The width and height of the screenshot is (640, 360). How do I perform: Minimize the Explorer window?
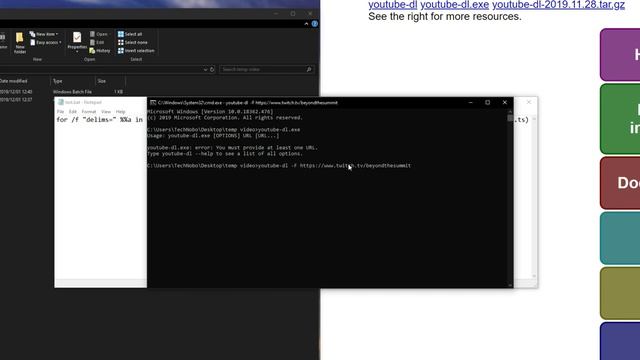[x=276, y=13]
